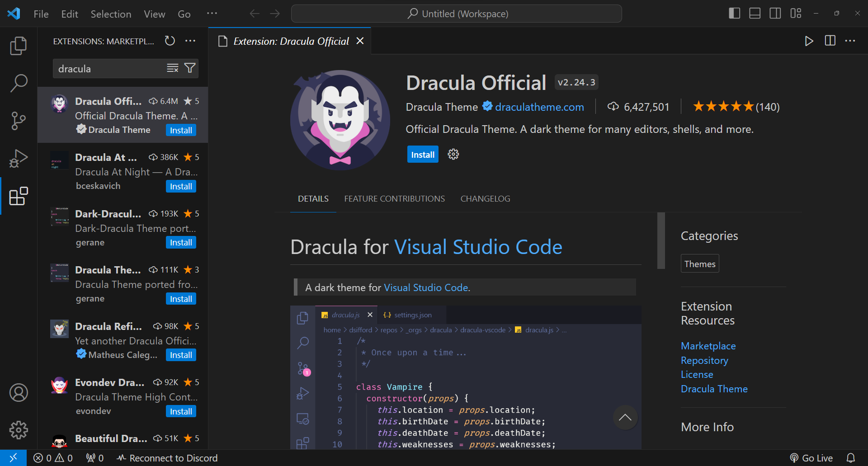The width and height of the screenshot is (868, 466).
Task: Open the Source Control view
Action: tap(19, 121)
